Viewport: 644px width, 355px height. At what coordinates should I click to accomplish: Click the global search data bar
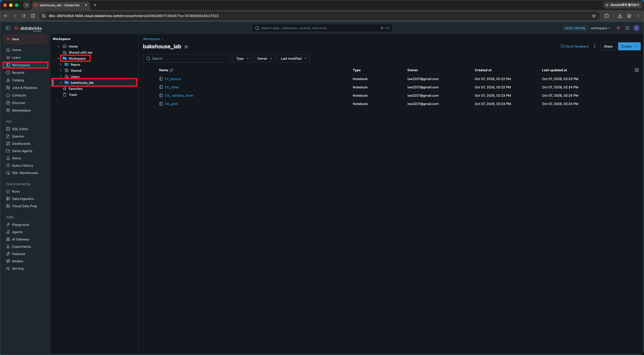pyautogui.click(x=322, y=28)
